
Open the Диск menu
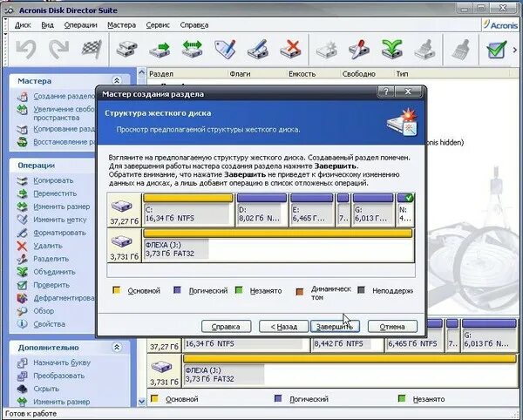click(23, 25)
